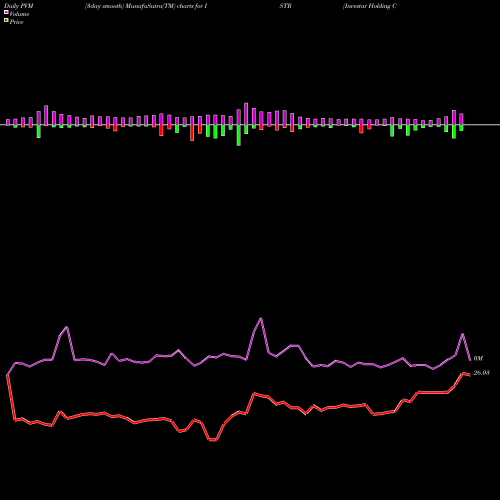The width and height of the screenshot is (500, 500).
Task: Click the '(3day smooth) MunafaSutra(TM) charts for I' text
Action: click(146, 6)
